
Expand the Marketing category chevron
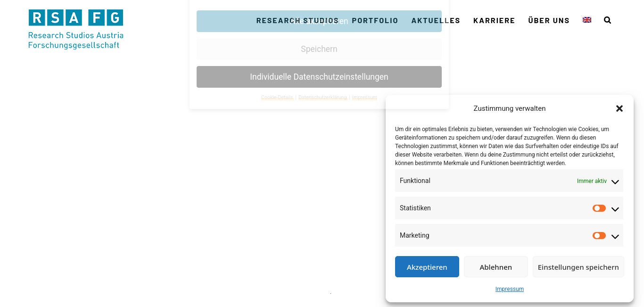[x=615, y=236]
